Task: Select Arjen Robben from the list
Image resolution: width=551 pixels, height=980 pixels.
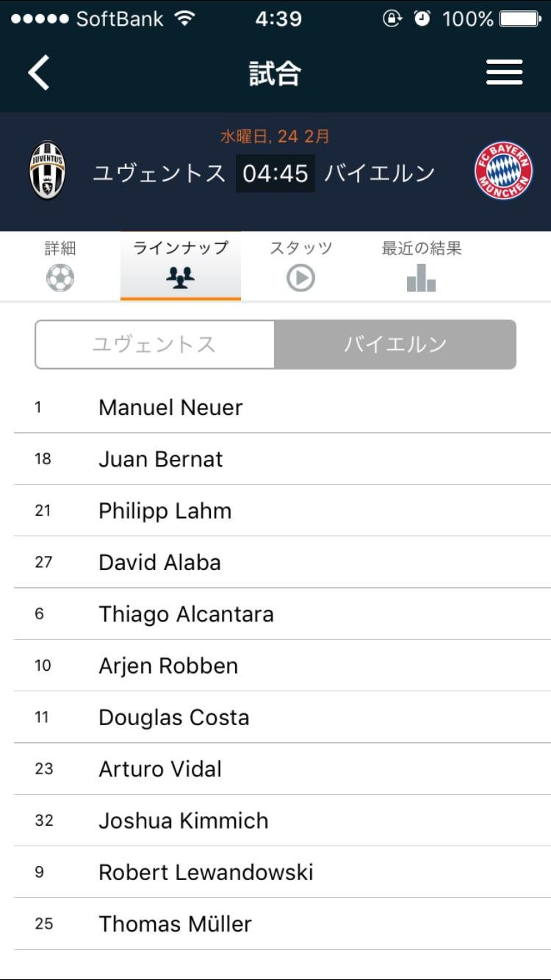Action: (x=168, y=666)
